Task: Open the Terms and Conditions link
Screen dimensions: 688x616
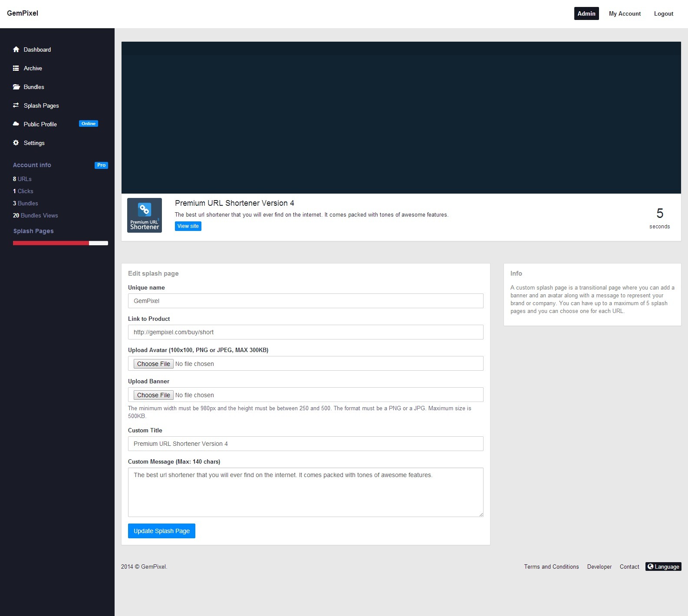Action: [x=551, y=567]
